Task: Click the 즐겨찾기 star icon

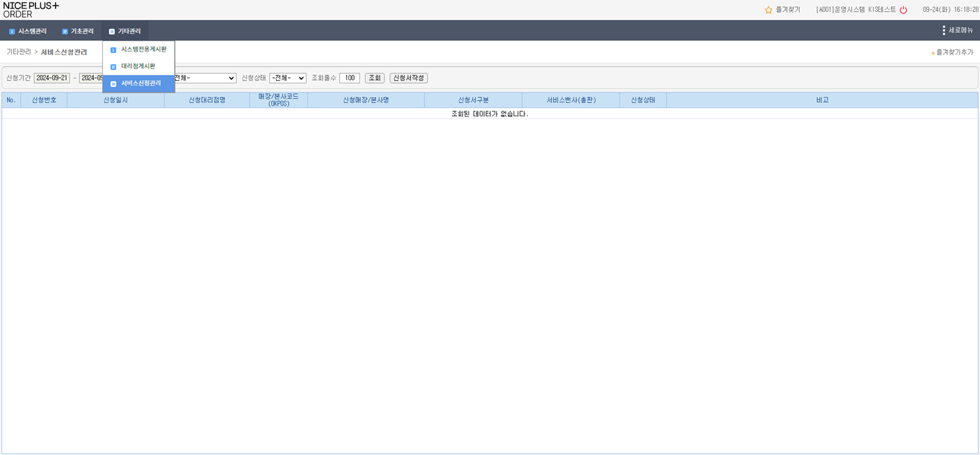Action: (x=769, y=10)
